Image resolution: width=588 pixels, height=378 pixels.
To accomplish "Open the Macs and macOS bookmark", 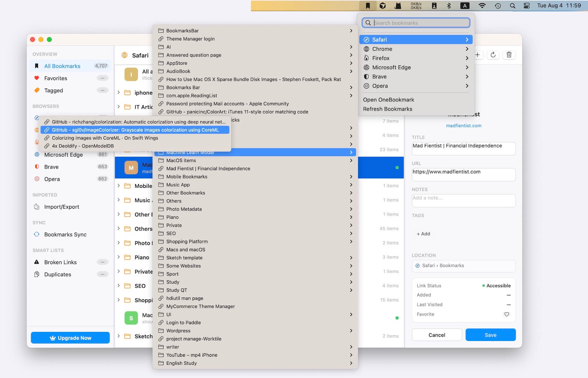I will [255, 249].
